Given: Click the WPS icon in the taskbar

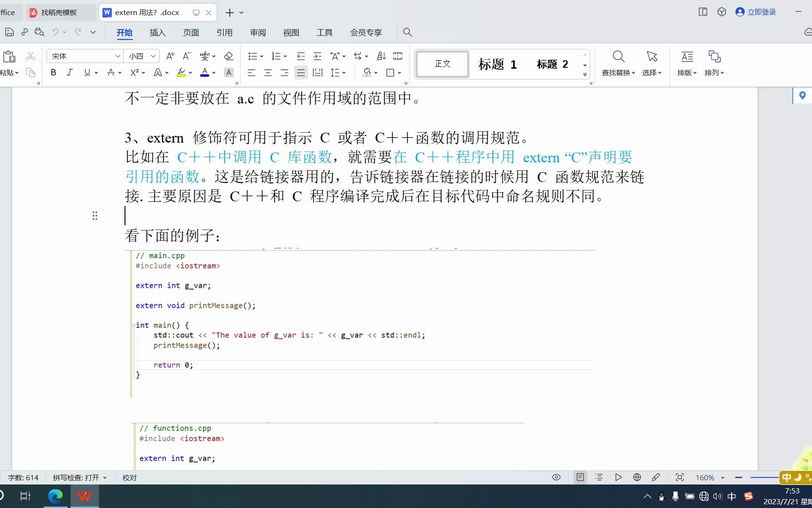Looking at the screenshot, I should pos(85,496).
